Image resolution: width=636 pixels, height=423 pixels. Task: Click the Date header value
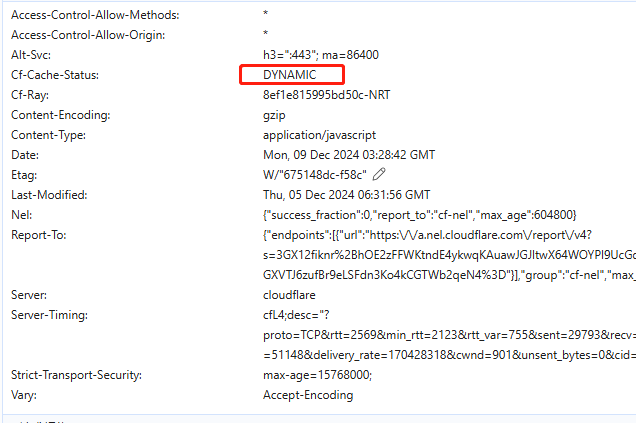pos(349,155)
